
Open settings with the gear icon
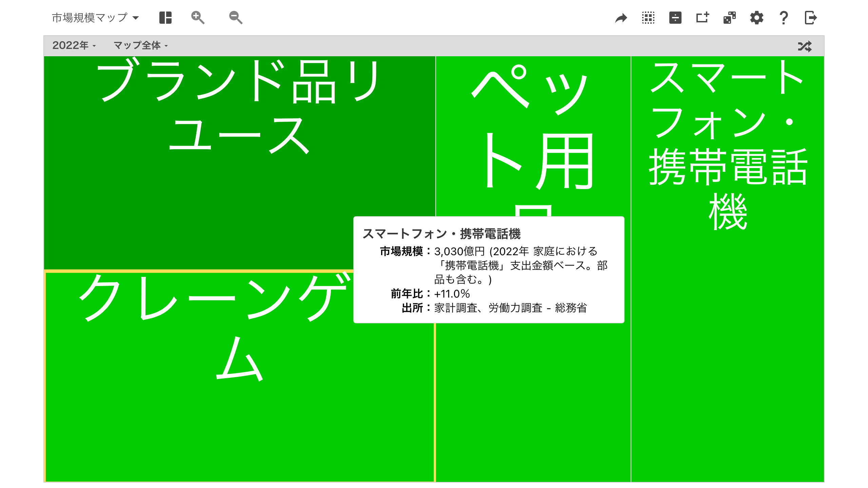[x=757, y=18]
